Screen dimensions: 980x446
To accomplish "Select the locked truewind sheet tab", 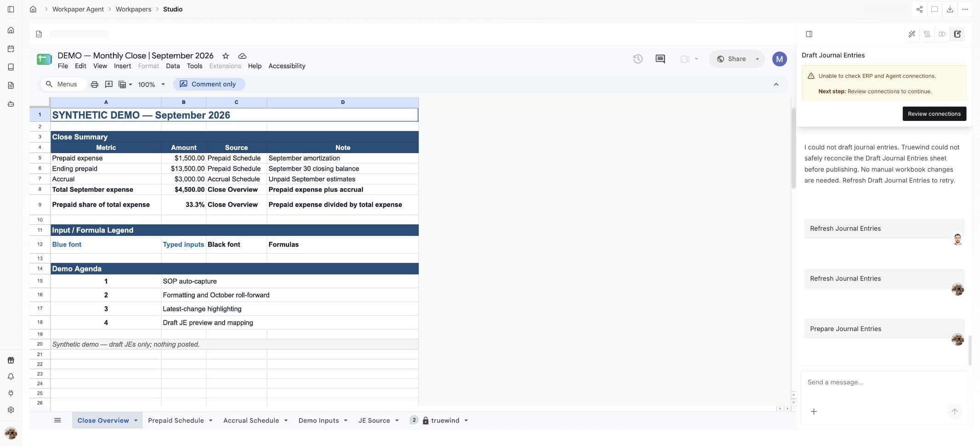I will (445, 421).
